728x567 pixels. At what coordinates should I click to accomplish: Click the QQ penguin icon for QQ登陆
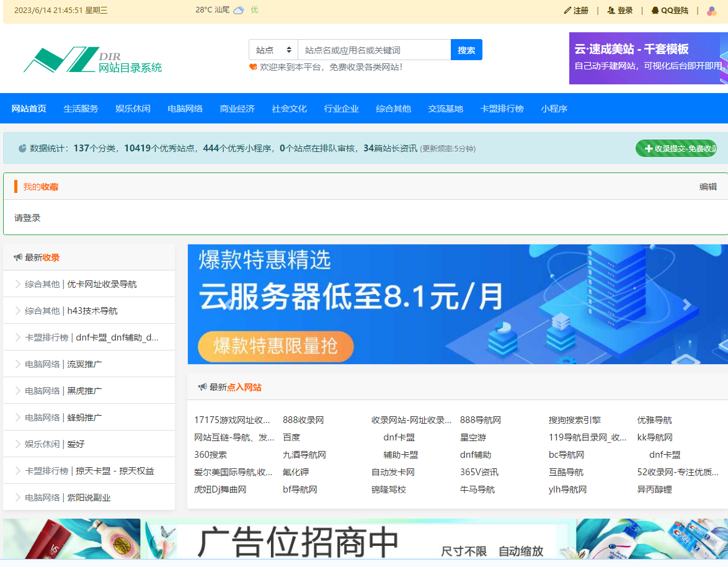point(655,11)
